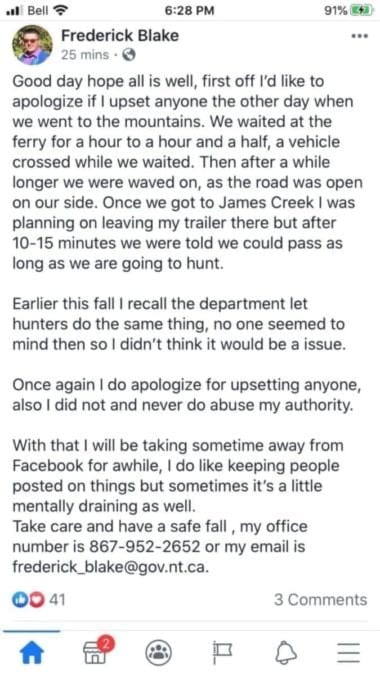Tap the frederick_blake@gov.nt.ca email address
Image resolution: width=380 pixels, height=675 pixels.
[111, 567]
